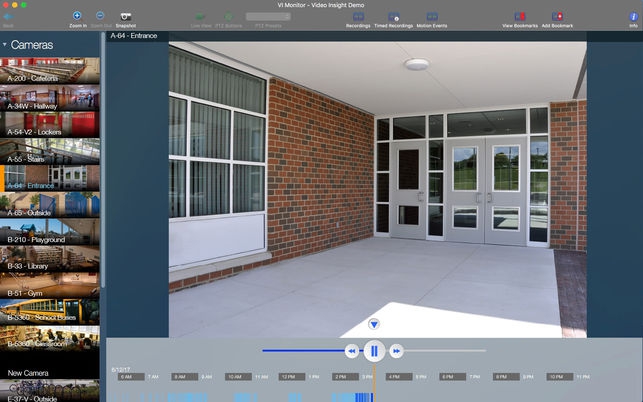
Task: Select the B-210 Playground camera
Action: (50, 232)
